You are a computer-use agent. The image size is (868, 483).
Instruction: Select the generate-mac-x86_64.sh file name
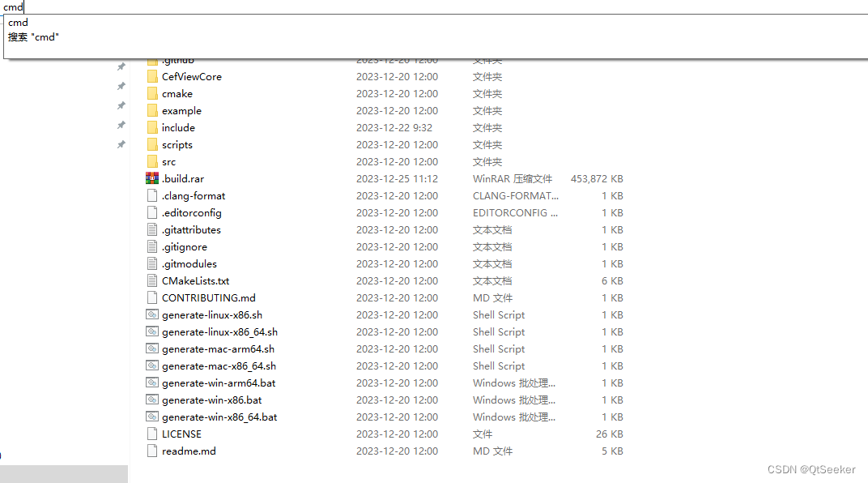click(x=219, y=365)
